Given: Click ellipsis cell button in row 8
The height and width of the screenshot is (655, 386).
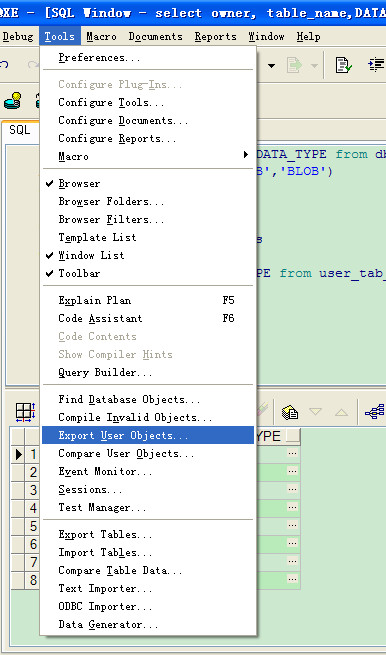Looking at the screenshot, I should coord(292,579).
